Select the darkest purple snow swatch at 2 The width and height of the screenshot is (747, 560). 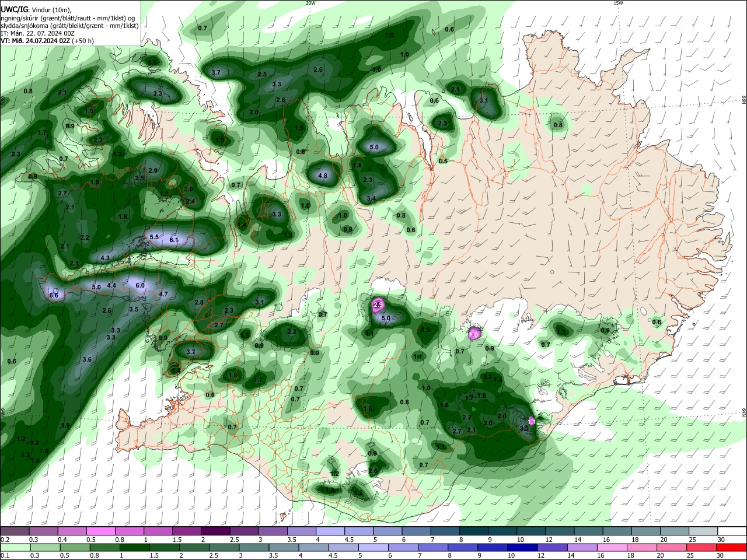click(215, 531)
